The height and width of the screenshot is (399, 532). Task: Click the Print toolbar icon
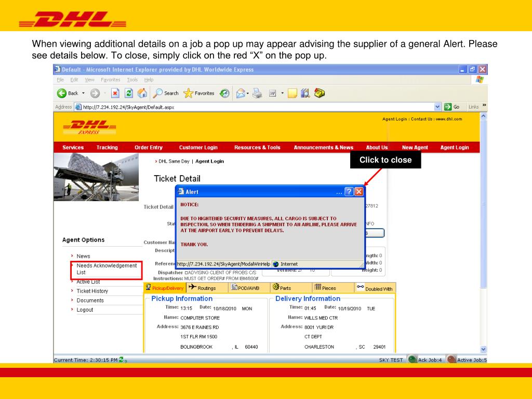(257, 93)
